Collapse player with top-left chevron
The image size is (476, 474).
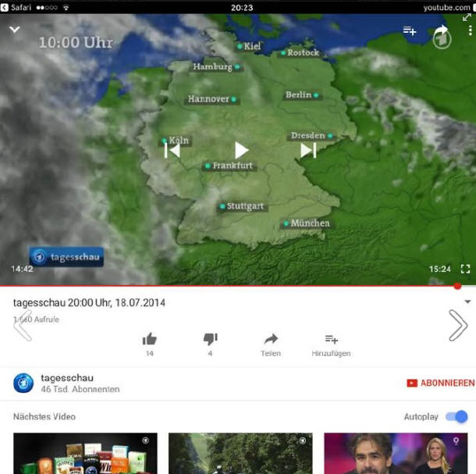[x=14, y=30]
